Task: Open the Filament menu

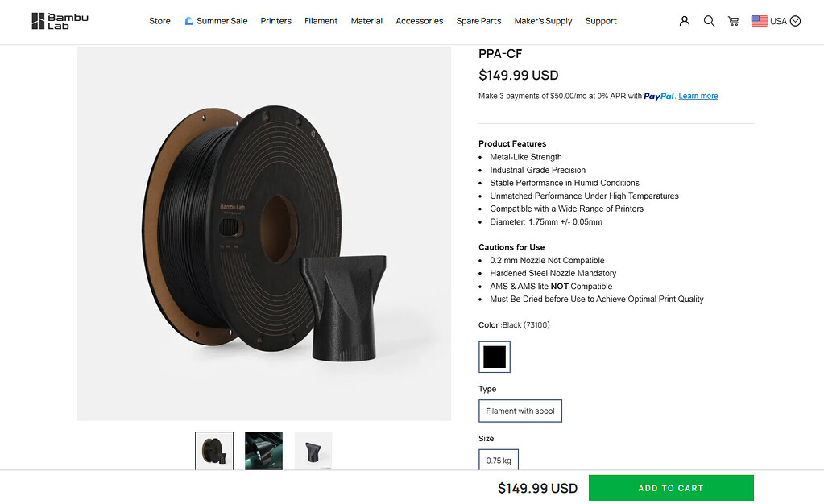Action: click(x=321, y=21)
